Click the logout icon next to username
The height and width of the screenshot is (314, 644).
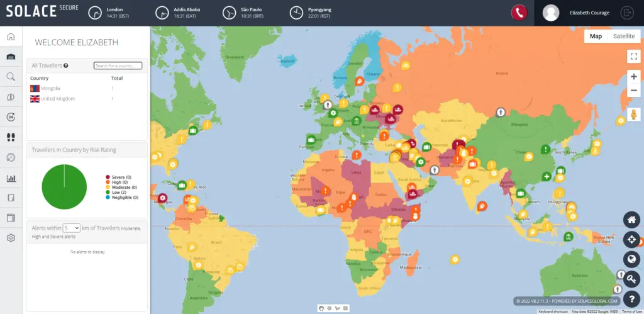click(627, 13)
